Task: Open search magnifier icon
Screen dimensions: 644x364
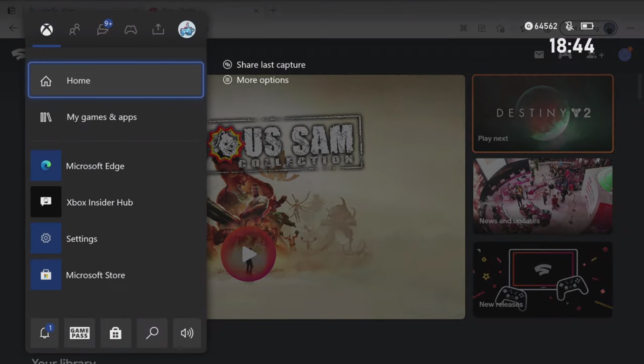Action: [x=152, y=333]
